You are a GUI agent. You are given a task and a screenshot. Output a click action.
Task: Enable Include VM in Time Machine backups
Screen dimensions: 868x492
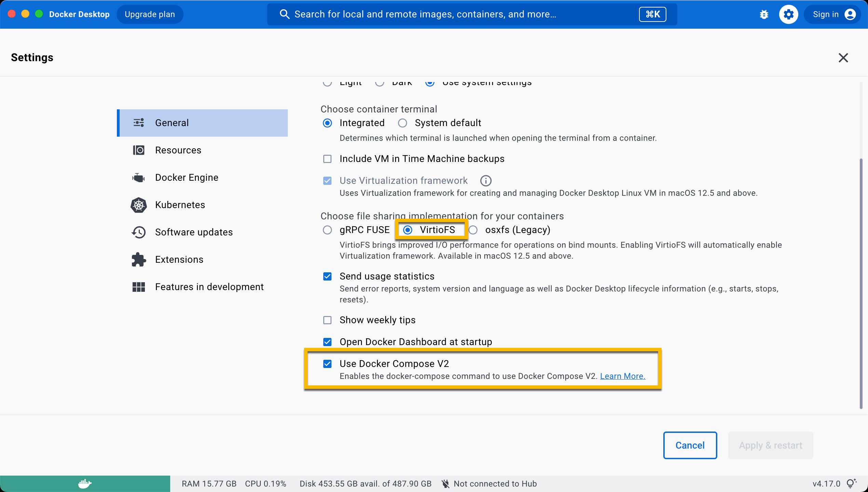[x=327, y=159]
